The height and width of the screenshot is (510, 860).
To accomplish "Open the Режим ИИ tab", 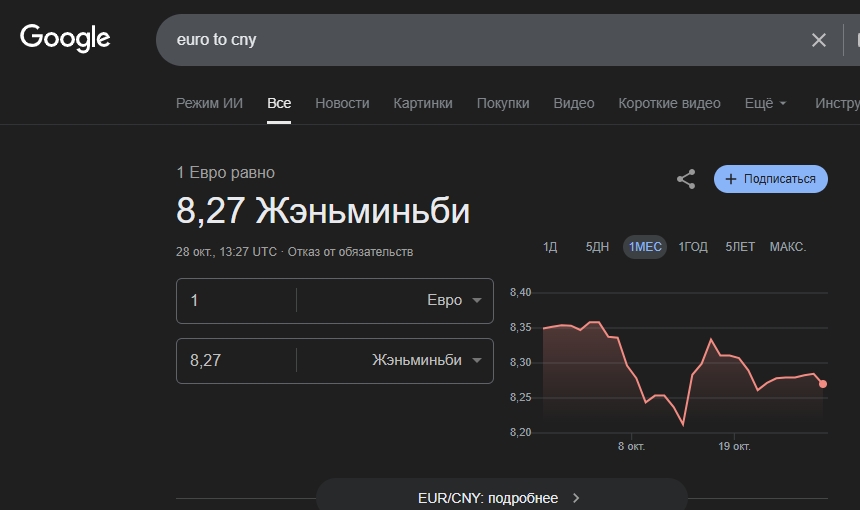I will (x=210, y=103).
